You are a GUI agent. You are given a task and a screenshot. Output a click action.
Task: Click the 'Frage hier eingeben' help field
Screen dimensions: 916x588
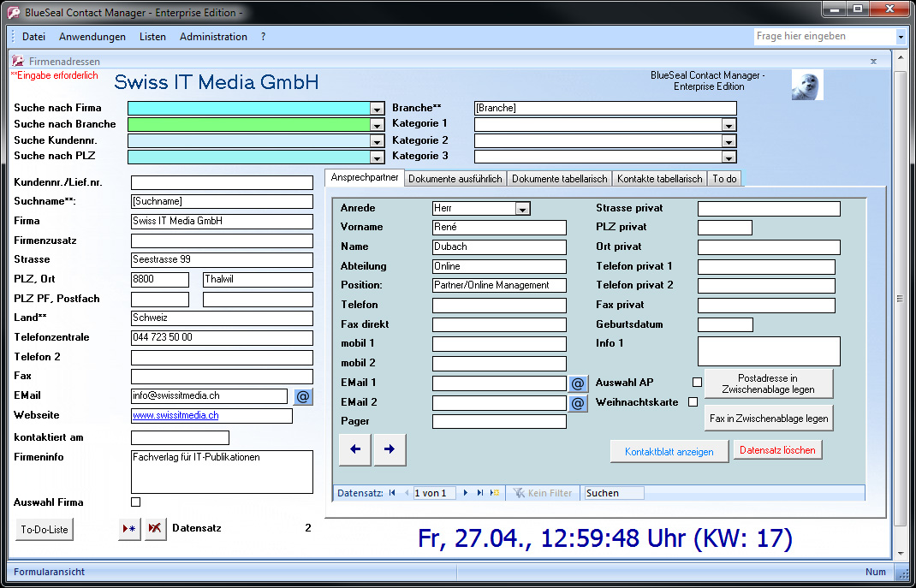click(825, 37)
